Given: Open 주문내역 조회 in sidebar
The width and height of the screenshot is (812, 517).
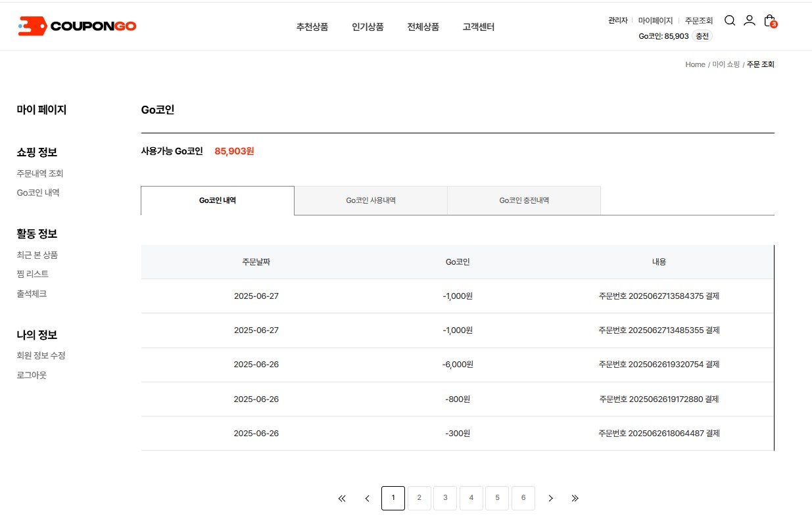Looking at the screenshot, I should 40,173.
